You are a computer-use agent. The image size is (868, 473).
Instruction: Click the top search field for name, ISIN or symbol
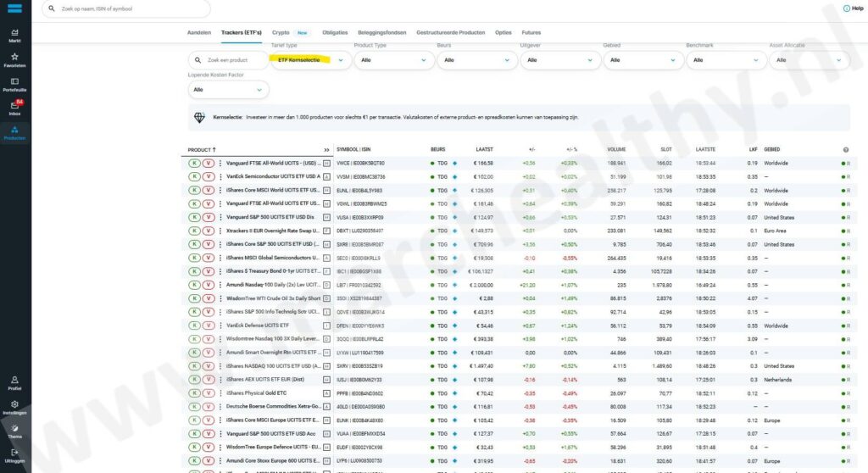pos(126,8)
